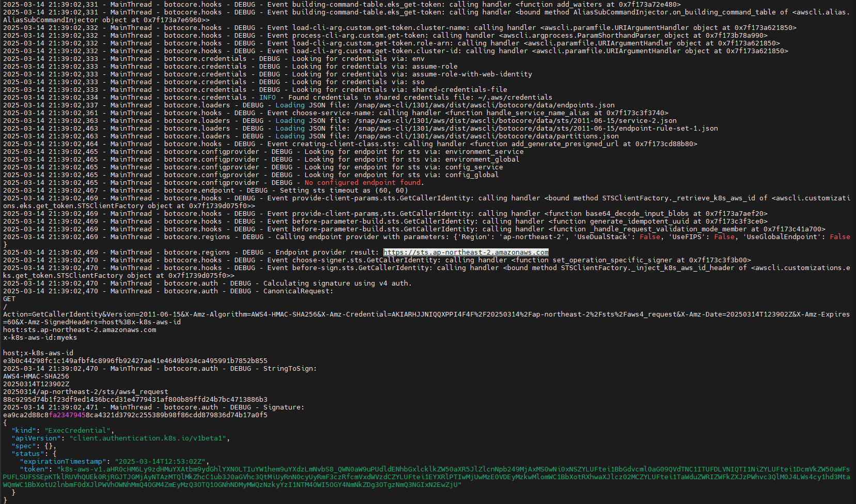Click the False value after 'UseFIPS'
Image resolution: width=856 pixels, height=504 pixels.
point(724,237)
